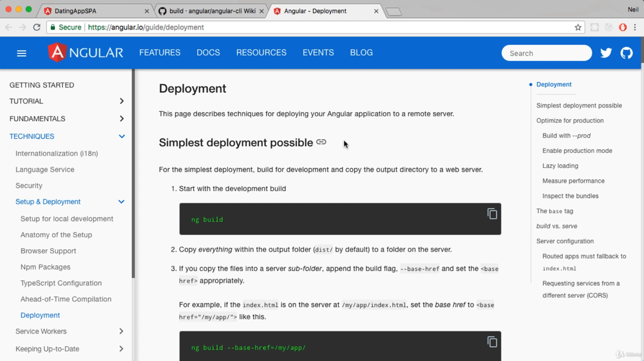Screen dimensions: 644x361
Task: Open TypeScript Configuration page
Action: [61, 282]
